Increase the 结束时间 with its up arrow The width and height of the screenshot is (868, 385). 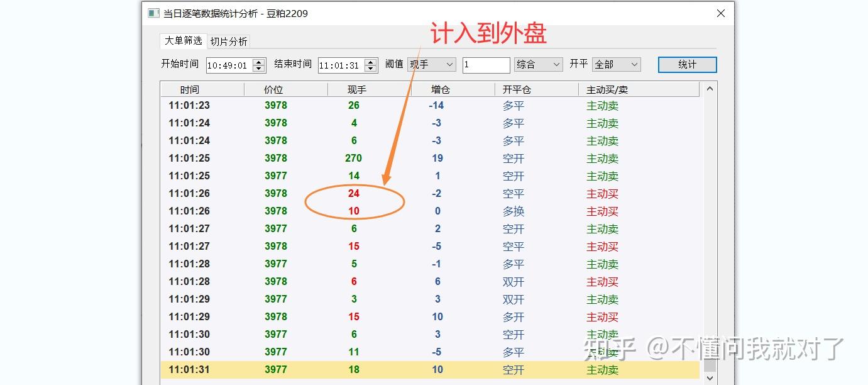(371, 62)
